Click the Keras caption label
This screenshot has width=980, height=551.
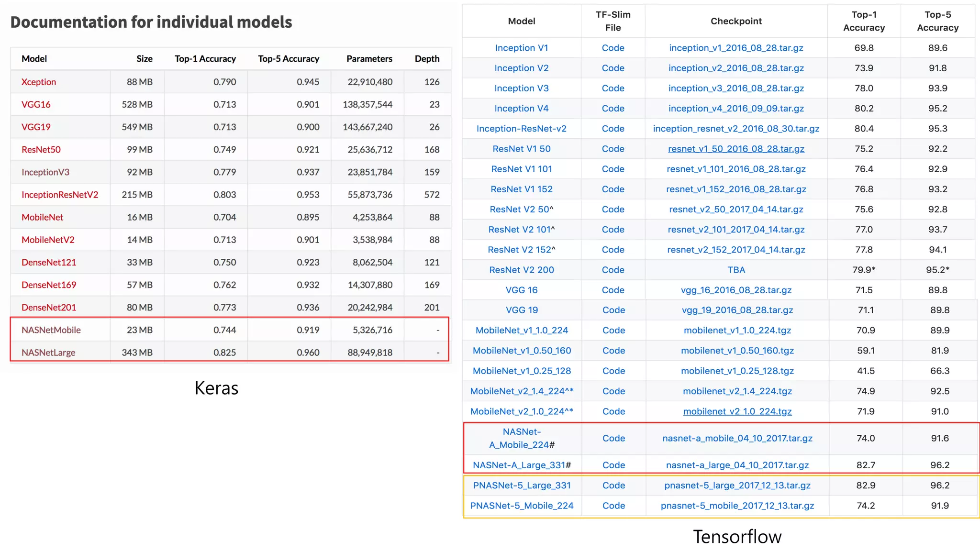[x=216, y=388]
